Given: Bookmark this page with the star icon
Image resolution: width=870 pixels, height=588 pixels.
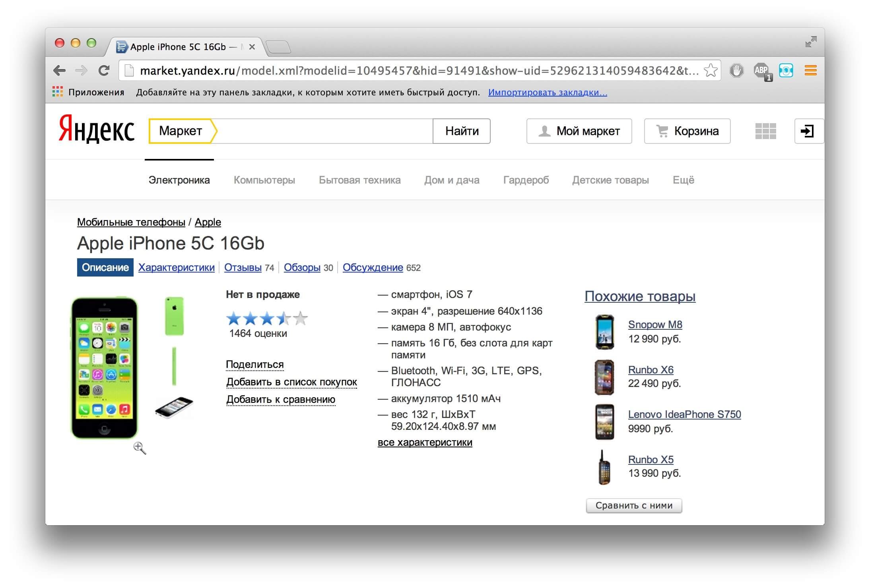Looking at the screenshot, I should coord(710,71).
